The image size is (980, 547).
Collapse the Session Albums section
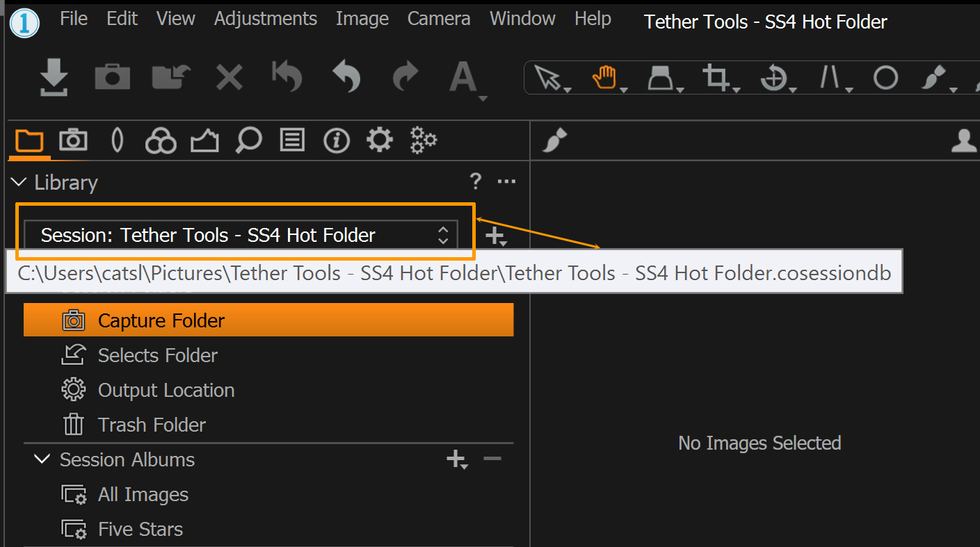point(42,459)
